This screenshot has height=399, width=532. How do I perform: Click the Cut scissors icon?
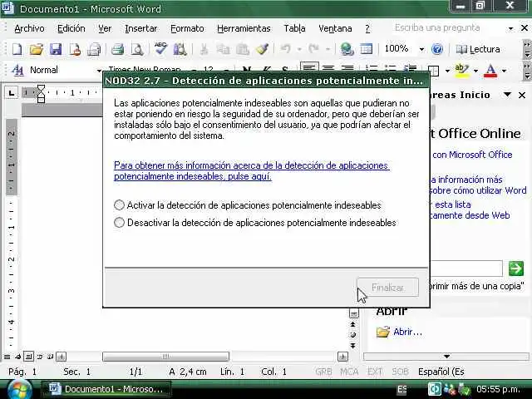pos(204,50)
